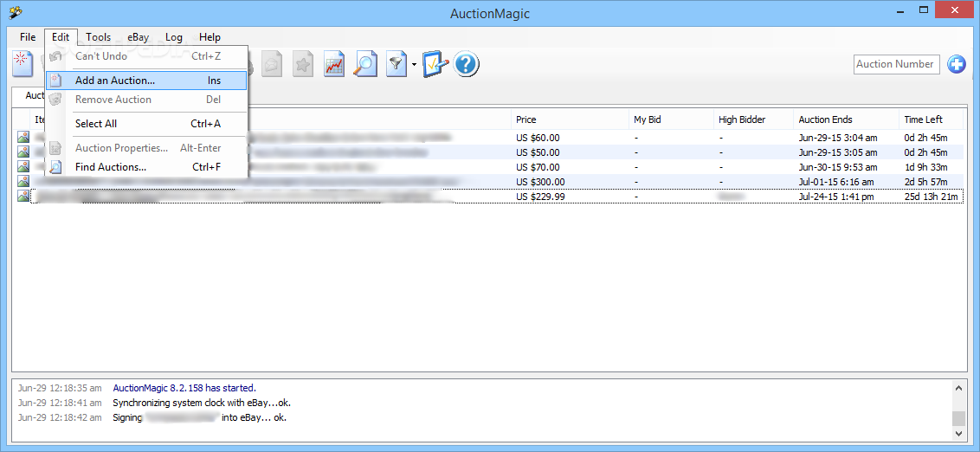Sort by the My Bid column header

click(x=671, y=119)
